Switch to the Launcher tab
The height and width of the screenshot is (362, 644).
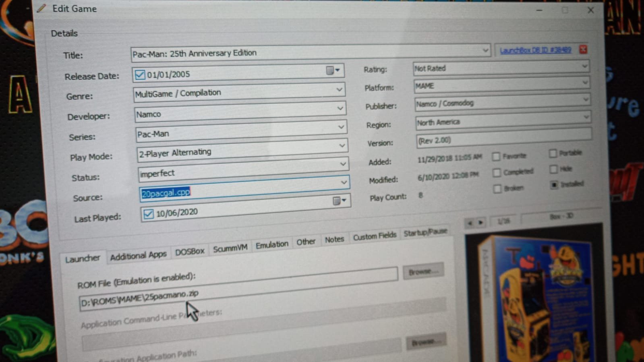tap(83, 259)
